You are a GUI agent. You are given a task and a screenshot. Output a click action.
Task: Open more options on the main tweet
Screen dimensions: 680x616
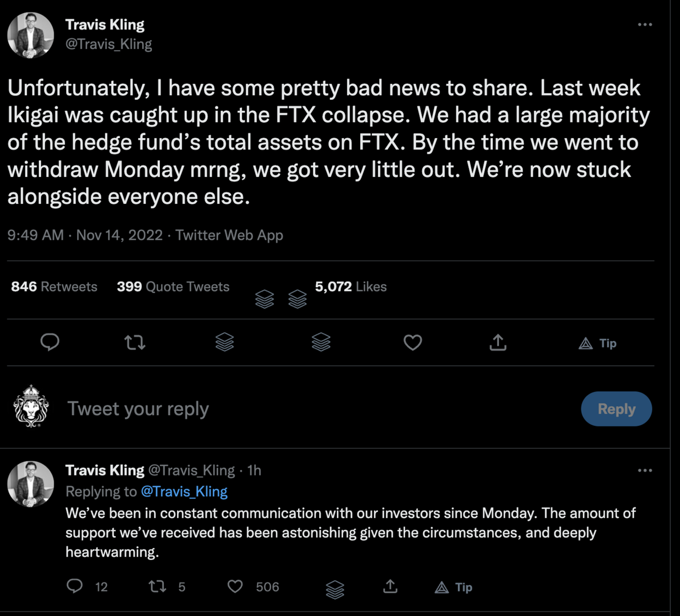[x=645, y=25]
